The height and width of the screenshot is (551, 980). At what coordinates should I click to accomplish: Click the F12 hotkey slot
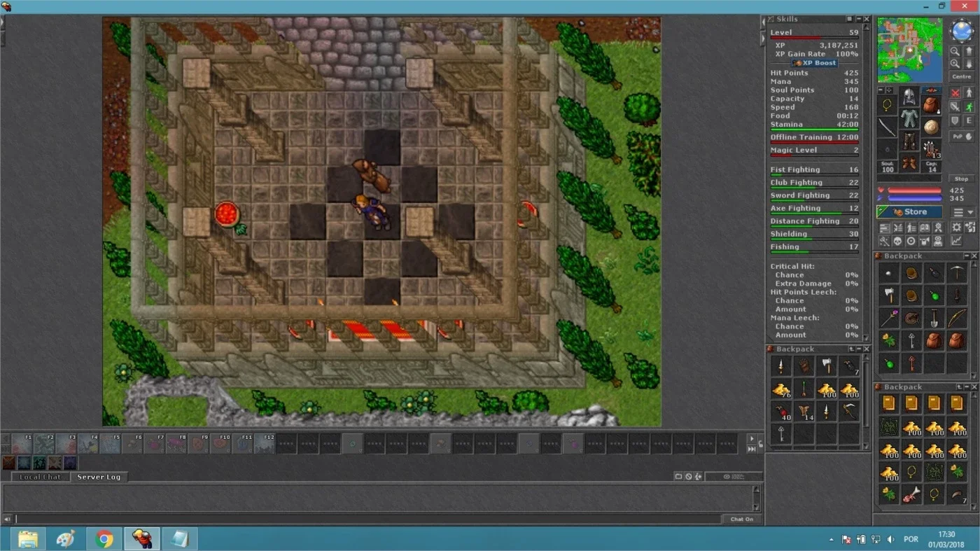coord(265,444)
